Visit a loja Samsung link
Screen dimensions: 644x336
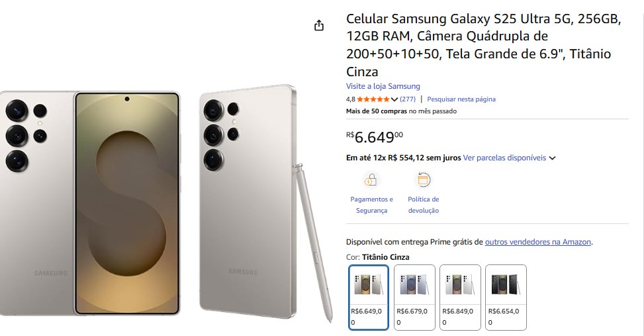click(383, 86)
